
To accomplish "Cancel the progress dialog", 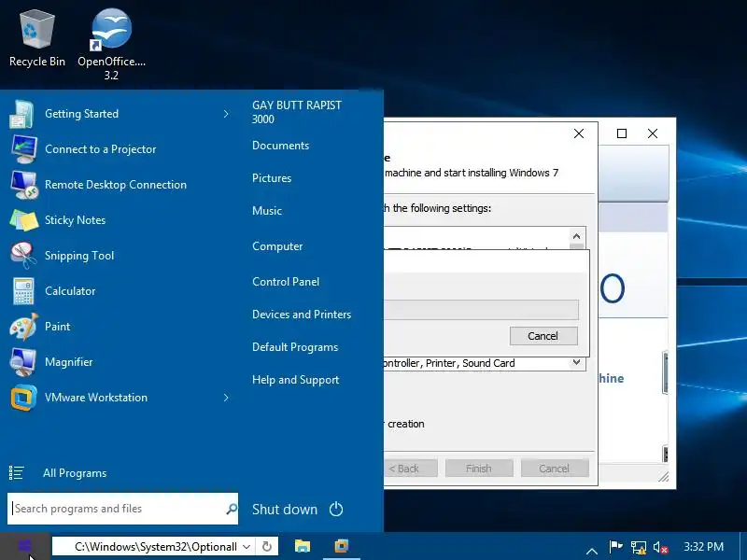I will pos(543,336).
